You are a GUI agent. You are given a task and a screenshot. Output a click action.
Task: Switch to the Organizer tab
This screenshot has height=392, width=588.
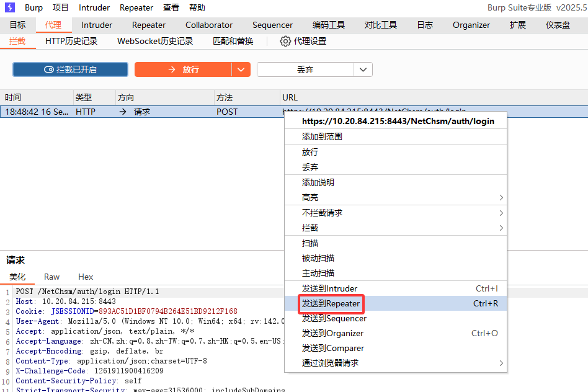point(471,25)
